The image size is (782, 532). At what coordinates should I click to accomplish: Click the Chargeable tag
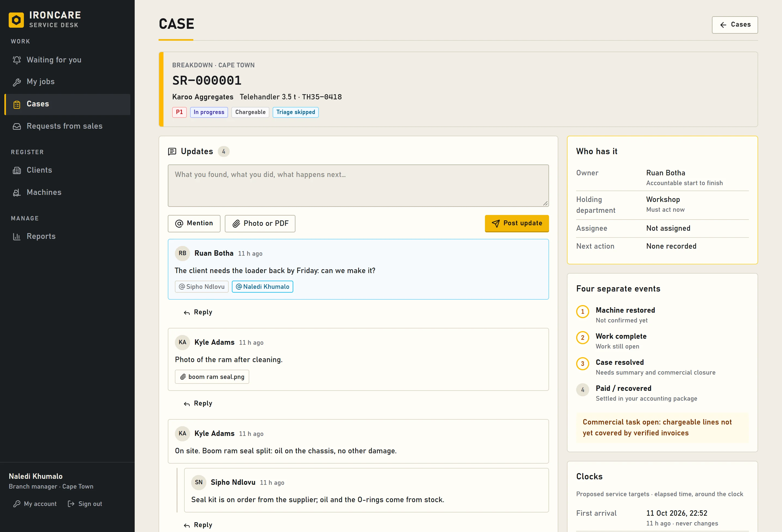250,112
